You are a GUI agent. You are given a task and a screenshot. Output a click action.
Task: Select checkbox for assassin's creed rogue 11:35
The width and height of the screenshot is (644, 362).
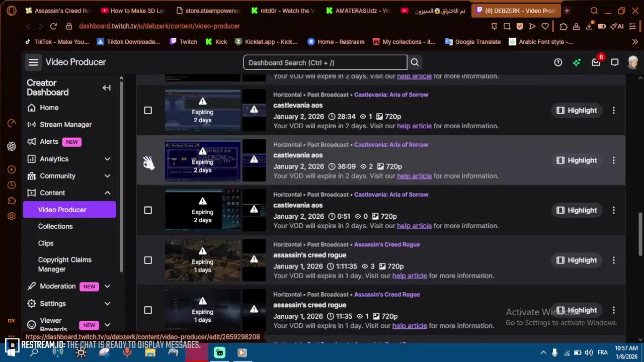(x=148, y=310)
